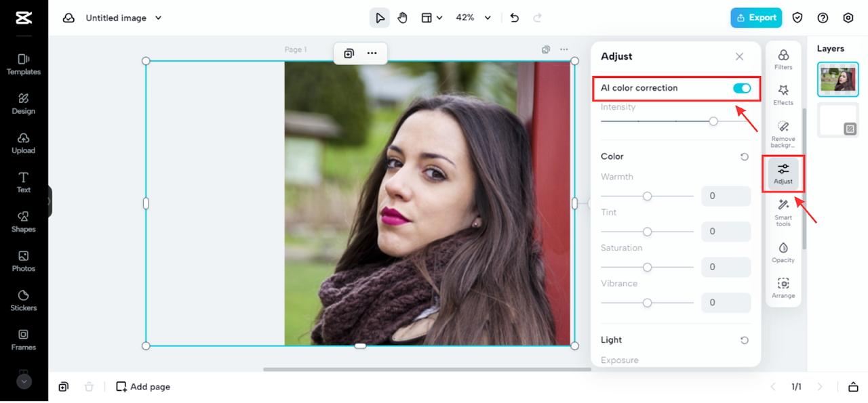
Task: Toggle AI color correction switch
Action: click(x=742, y=88)
